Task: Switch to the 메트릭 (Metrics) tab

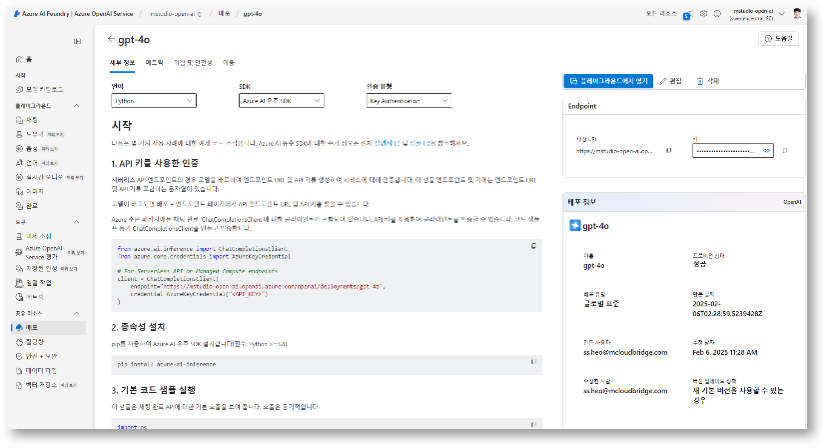Action: tap(154, 63)
